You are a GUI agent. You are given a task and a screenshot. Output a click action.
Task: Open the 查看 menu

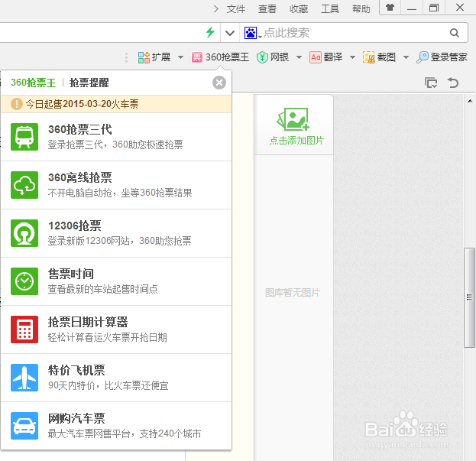tap(267, 9)
